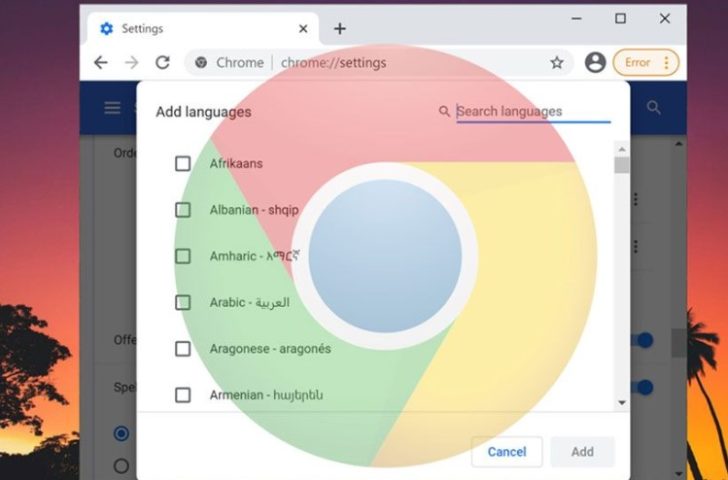Bookmark this page with the star
728x480 pixels.
557,62
